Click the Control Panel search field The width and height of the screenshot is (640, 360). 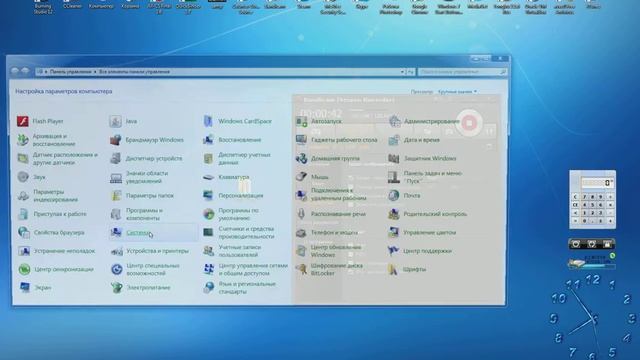[462, 72]
